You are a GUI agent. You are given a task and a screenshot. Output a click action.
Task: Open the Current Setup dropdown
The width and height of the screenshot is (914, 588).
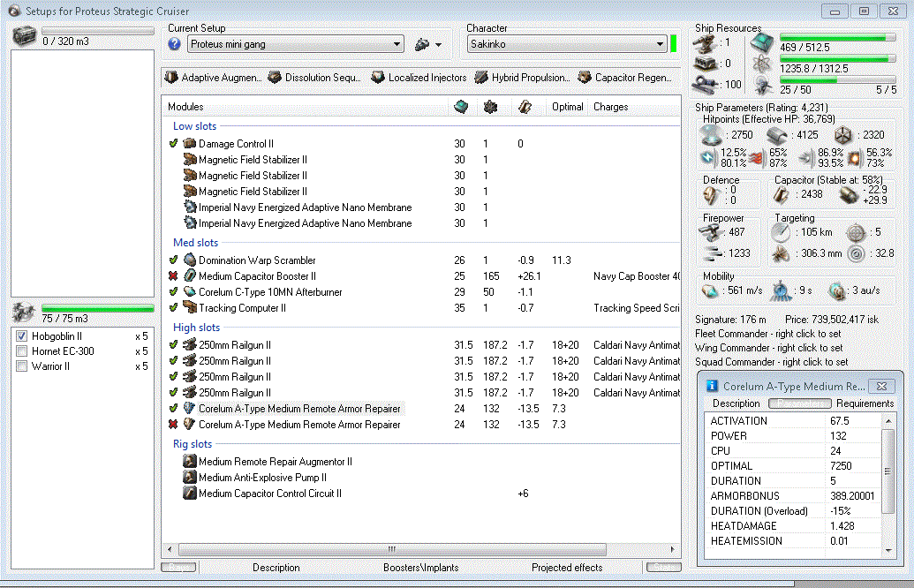coord(296,44)
